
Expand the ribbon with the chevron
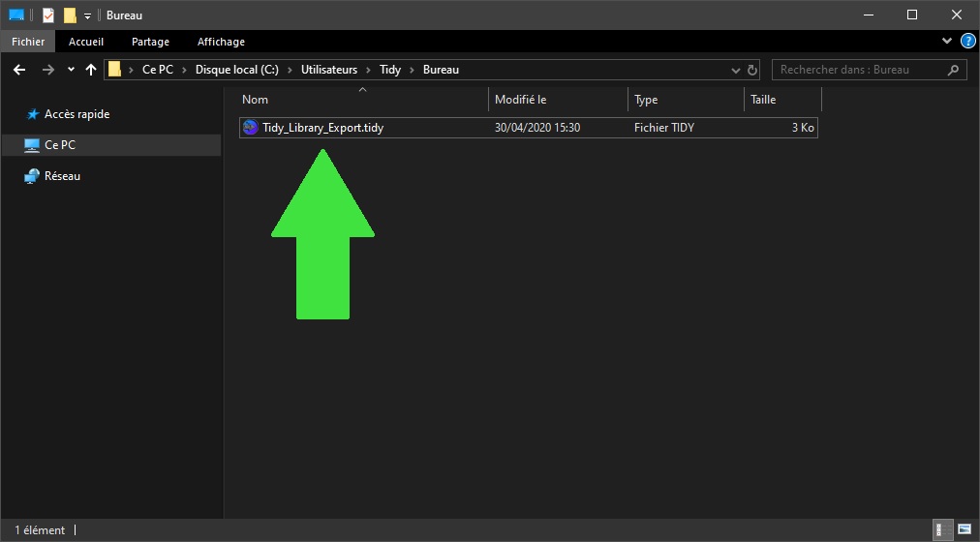coord(946,42)
